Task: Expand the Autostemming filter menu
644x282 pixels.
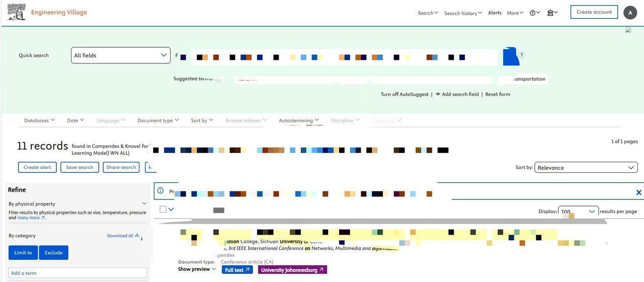Action: [299, 120]
